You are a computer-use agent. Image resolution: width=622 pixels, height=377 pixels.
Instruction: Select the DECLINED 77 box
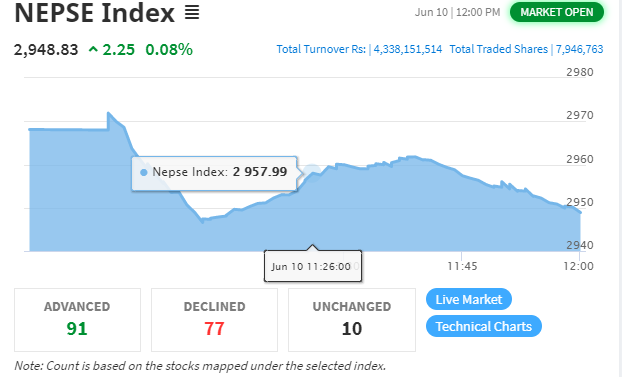214,320
